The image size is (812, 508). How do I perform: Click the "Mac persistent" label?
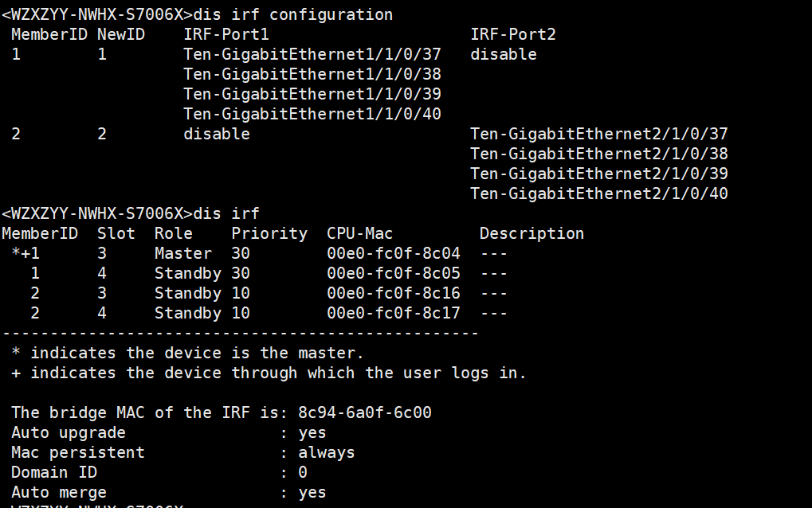point(78,452)
